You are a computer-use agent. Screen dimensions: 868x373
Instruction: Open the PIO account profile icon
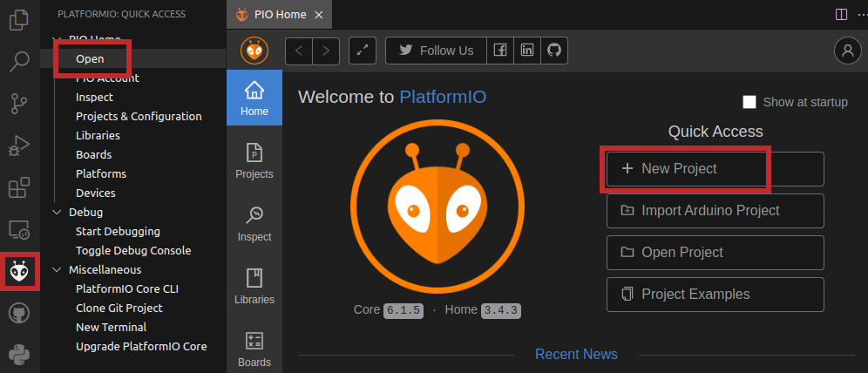(847, 51)
